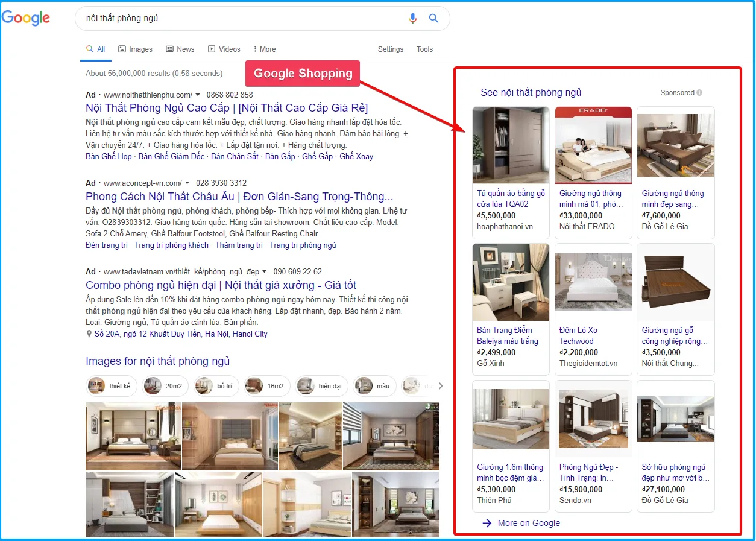Click Ghế Xoay sitelink
The image size is (756, 541).
(356, 157)
